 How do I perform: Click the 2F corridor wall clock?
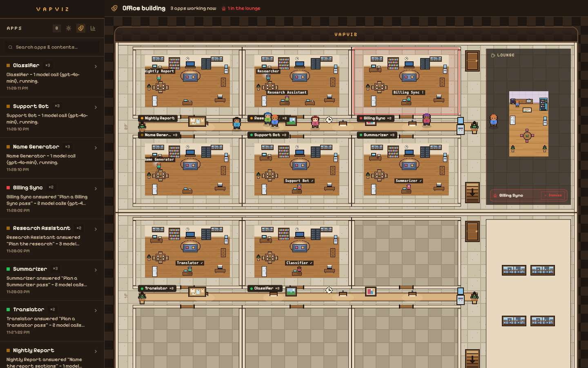329,119
